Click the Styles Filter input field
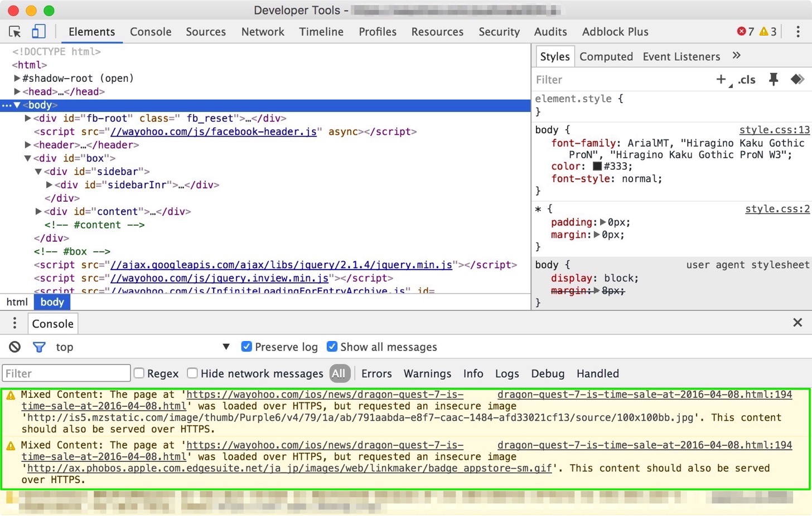Viewport: 812px width, 516px height. 622,80
